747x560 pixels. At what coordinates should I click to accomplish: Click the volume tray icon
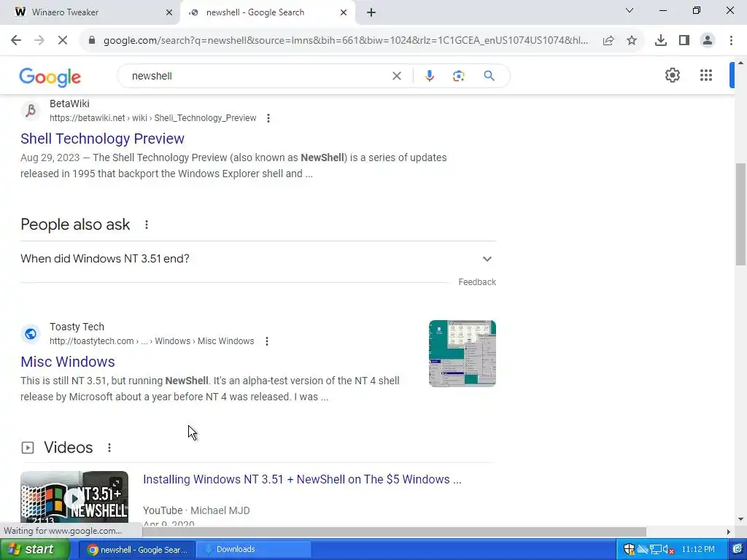tap(668, 550)
